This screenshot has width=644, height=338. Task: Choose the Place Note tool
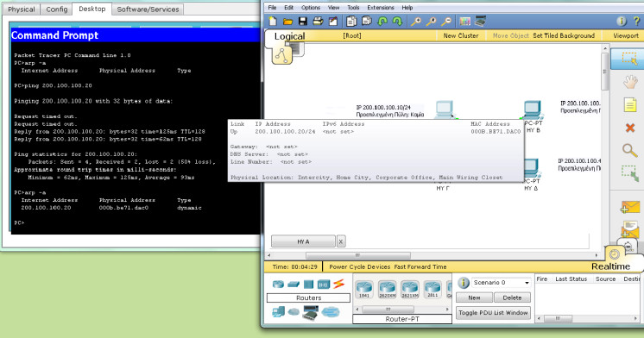629,105
